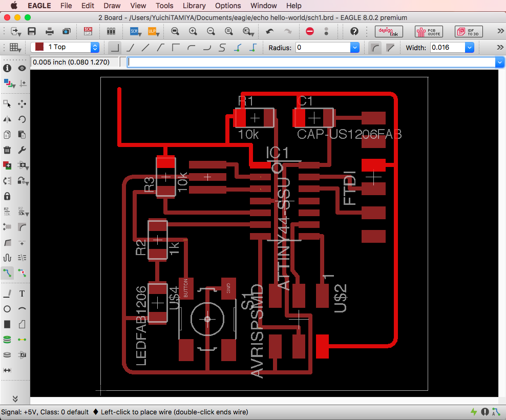Select the Copy tool

point(7,135)
